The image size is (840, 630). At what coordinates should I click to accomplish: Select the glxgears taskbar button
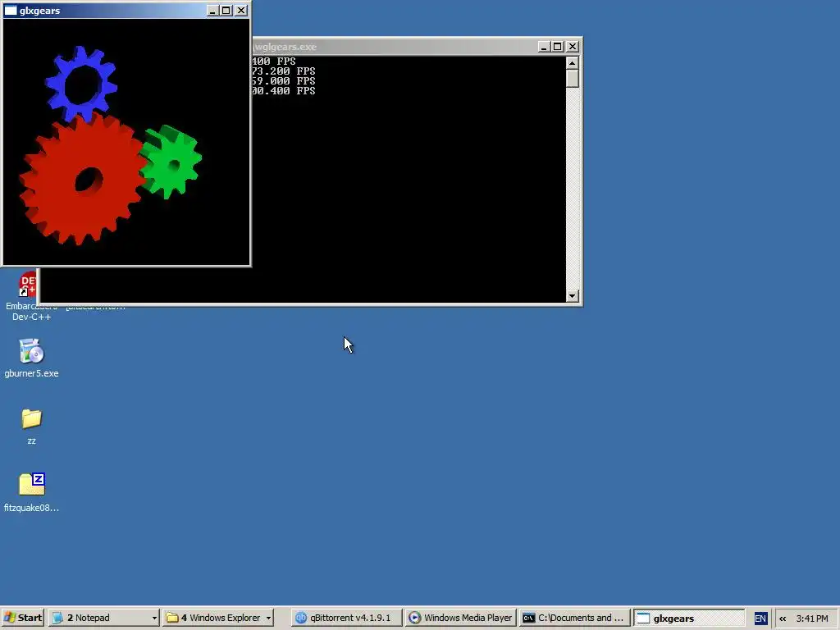click(689, 618)
